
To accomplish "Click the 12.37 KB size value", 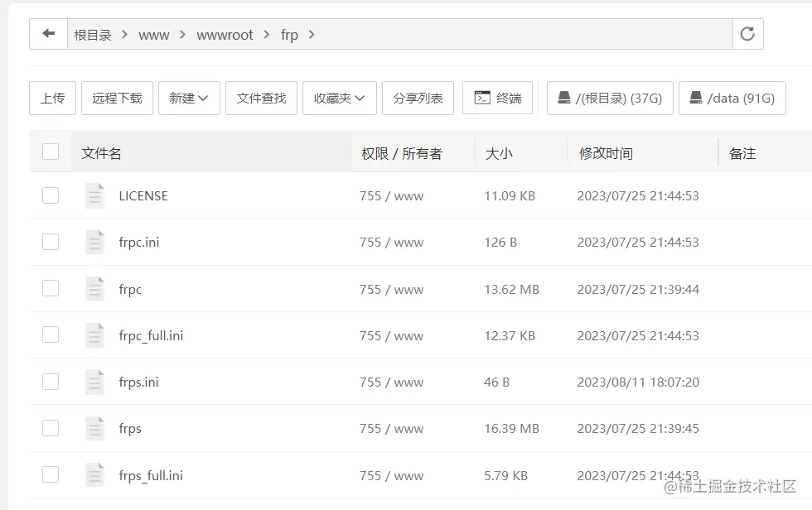I will [x=510, y=335].
